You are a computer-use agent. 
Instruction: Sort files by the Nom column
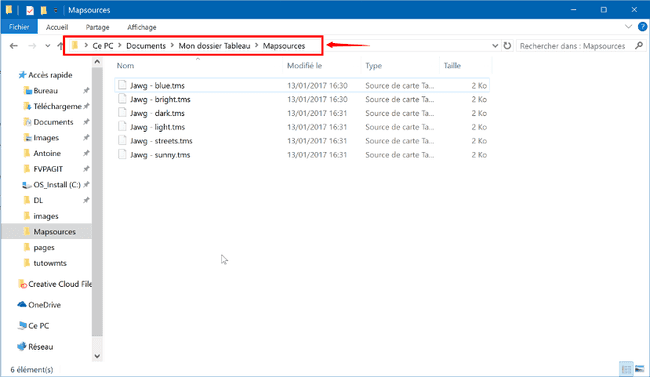click(x=125, y=66)
